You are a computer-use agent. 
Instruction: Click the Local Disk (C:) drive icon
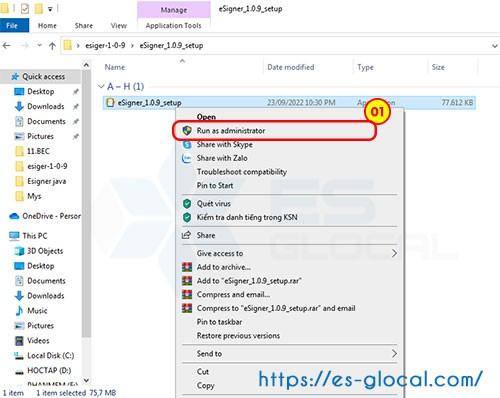[19, 356]
